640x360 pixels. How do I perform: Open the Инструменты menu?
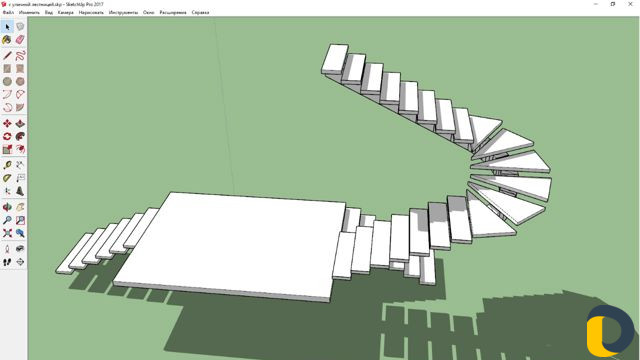click(x=123, y=13)
